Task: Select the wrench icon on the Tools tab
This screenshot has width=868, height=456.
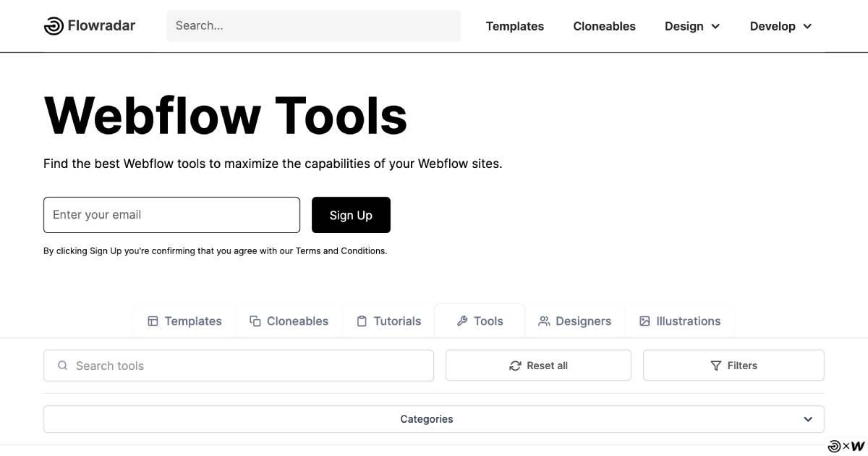Action: [462, 321]
